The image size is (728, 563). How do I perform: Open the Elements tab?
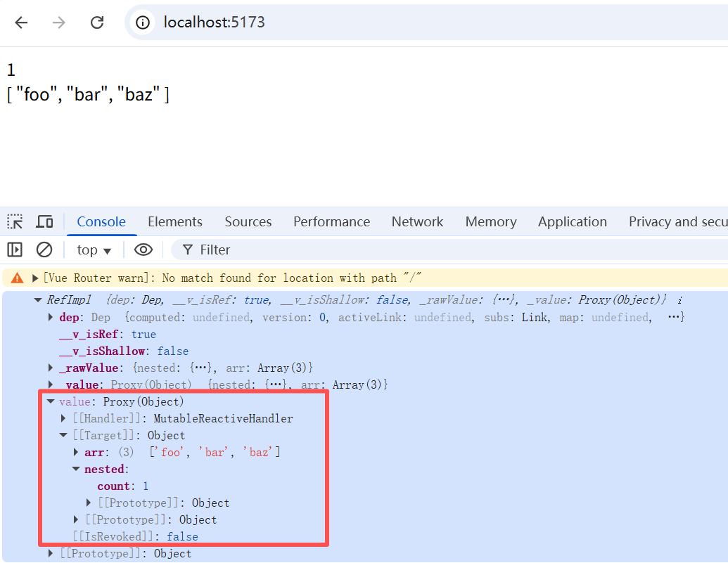(x=175, y=222)
